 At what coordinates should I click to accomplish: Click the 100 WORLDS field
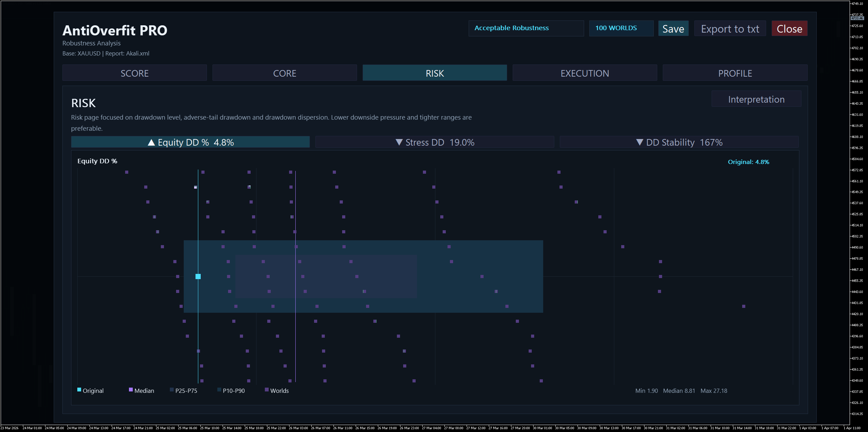tap(621, 28)
